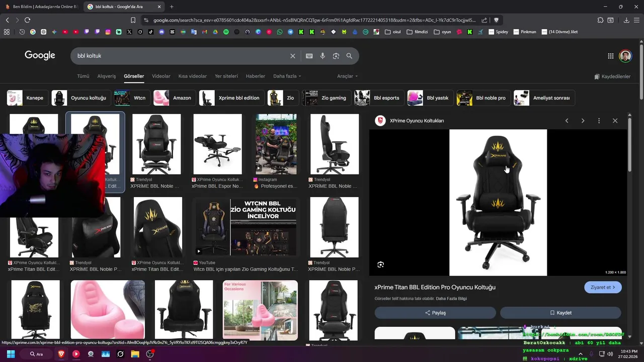Click the magnifier search button
The height and width of the screenshot is (362, 644).
[349, 56]
